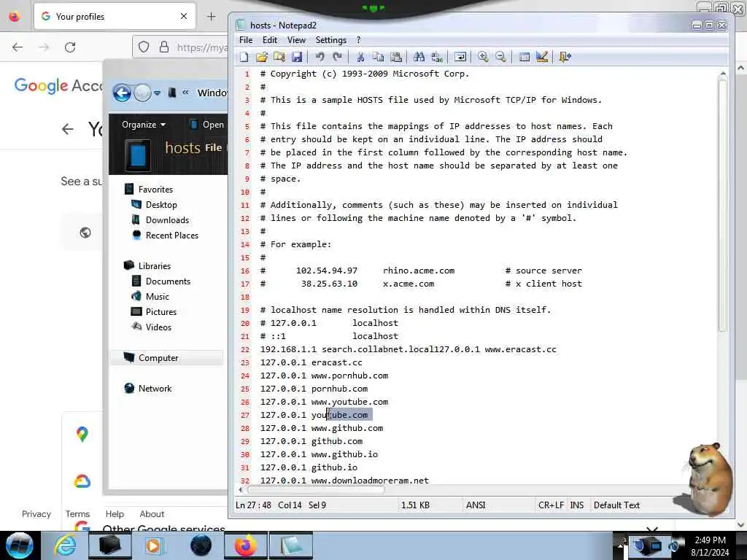This screenshot has height=560, width=747.
Task: Select Favorites in Explorer navigation pane
Action: click(x=149, y=190)
